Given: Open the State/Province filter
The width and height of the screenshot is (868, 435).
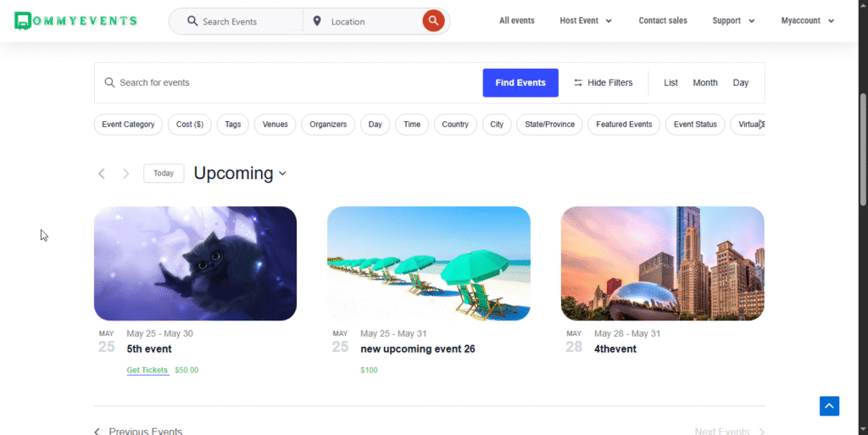Looking at the screenshot, I should pyautogui.click(x=549, y=125).
